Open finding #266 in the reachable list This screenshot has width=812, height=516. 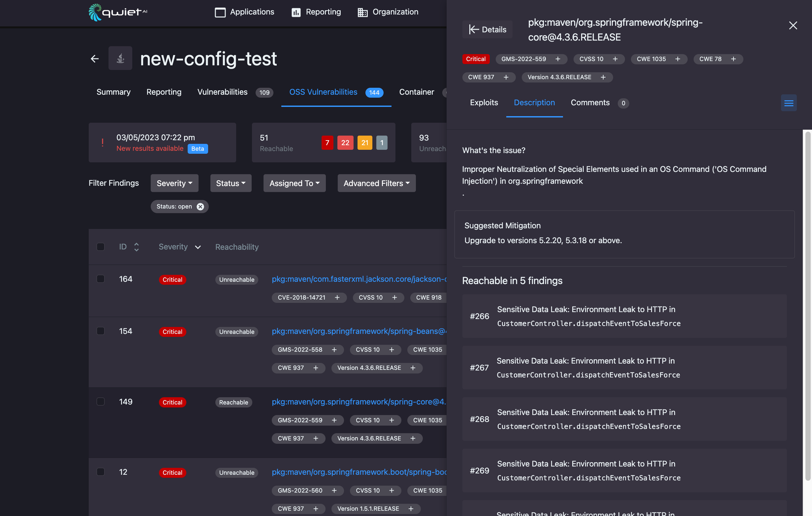(x=624, y=316)
